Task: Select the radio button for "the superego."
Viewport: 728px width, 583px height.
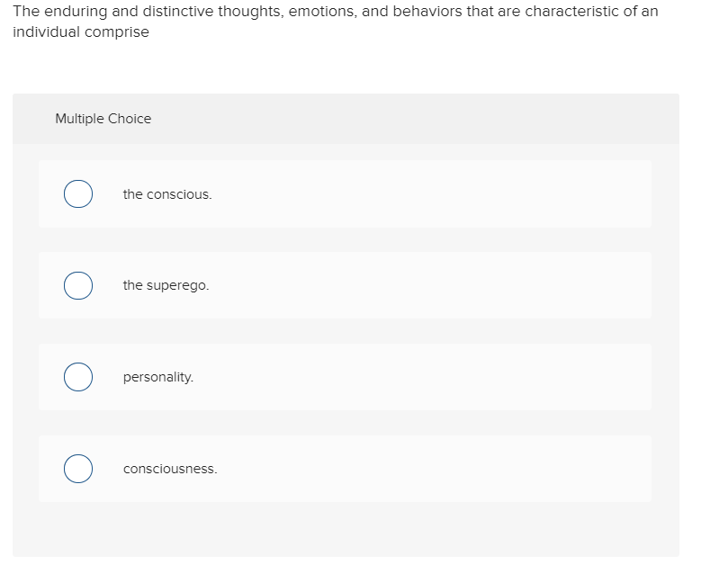Action: pyautogui.click(x=76, y=285)
